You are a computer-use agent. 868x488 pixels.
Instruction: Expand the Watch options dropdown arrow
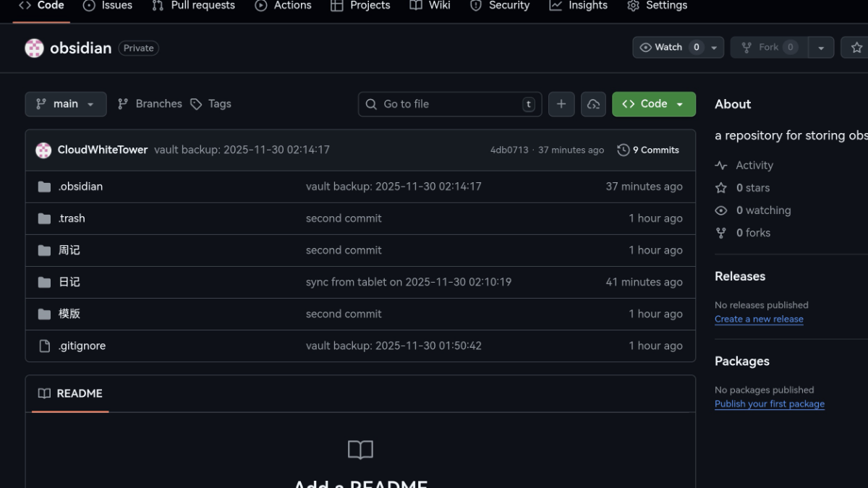click(x=715, y=47)
